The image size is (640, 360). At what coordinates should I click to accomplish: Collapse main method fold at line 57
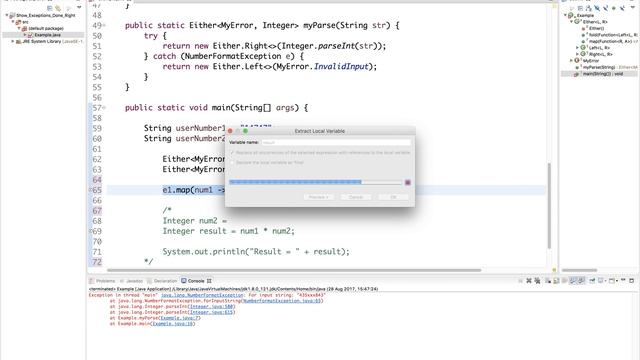coord(104,108)
